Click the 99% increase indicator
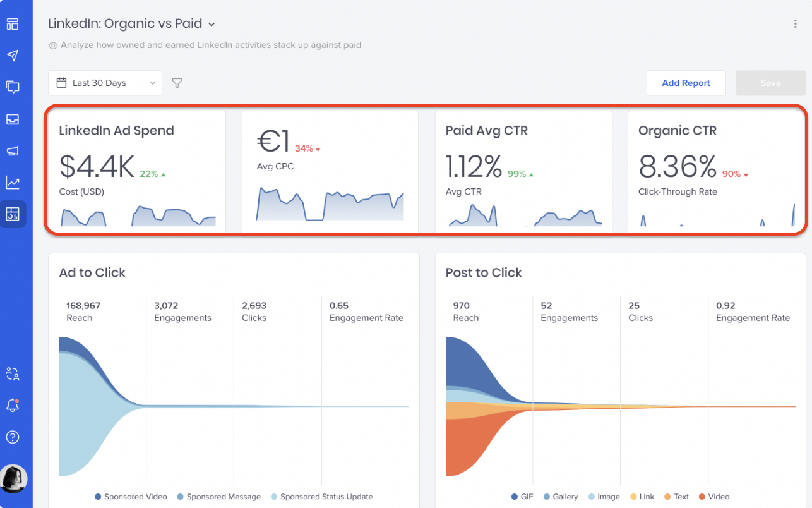This screenshot has height=508, width=812. [x=521, y=174]
